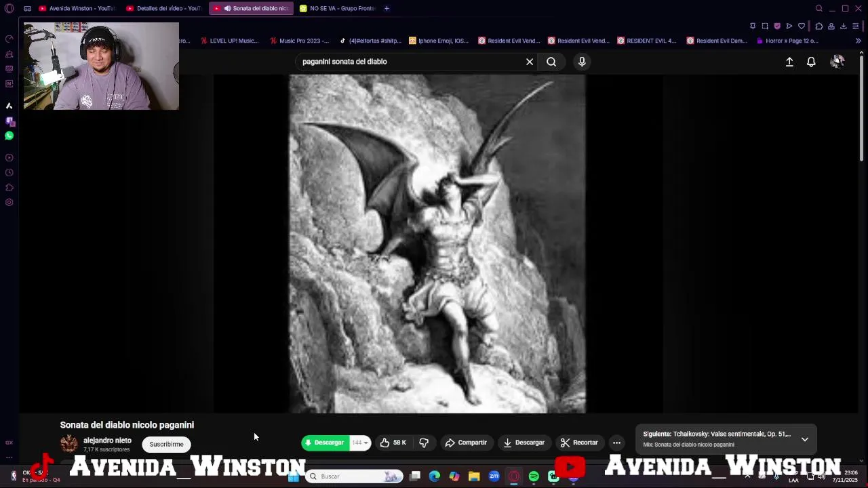868x488 pixels.
Task: Open the Twitch sidebar icon
Action: 9,121
